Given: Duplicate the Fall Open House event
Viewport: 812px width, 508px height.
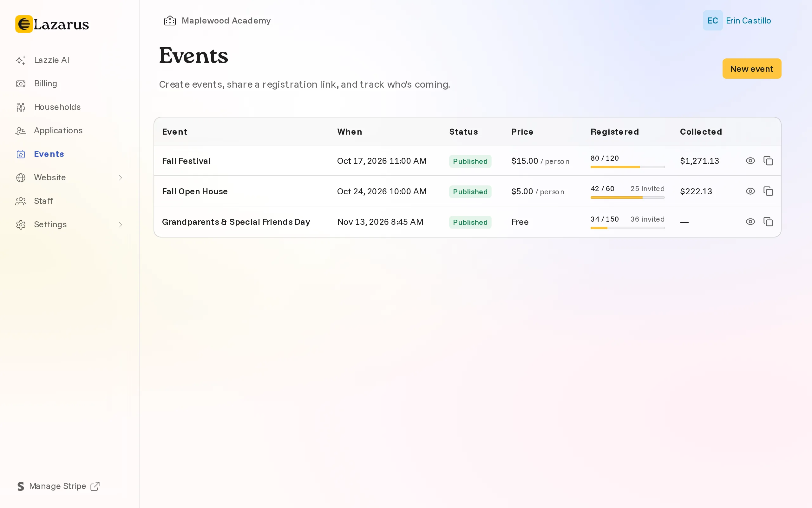Looking at the screenshot, I should click(768, 191).
